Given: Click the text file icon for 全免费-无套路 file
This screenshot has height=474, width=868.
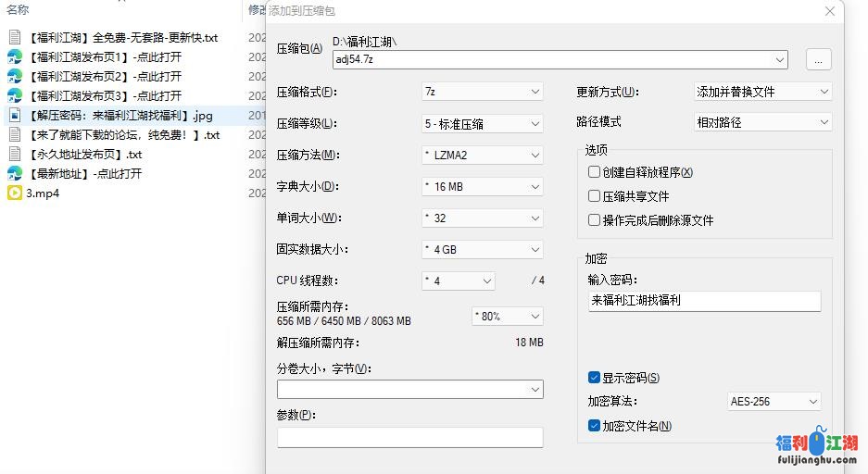Looking at the screenshot, I should pos(15,38).
